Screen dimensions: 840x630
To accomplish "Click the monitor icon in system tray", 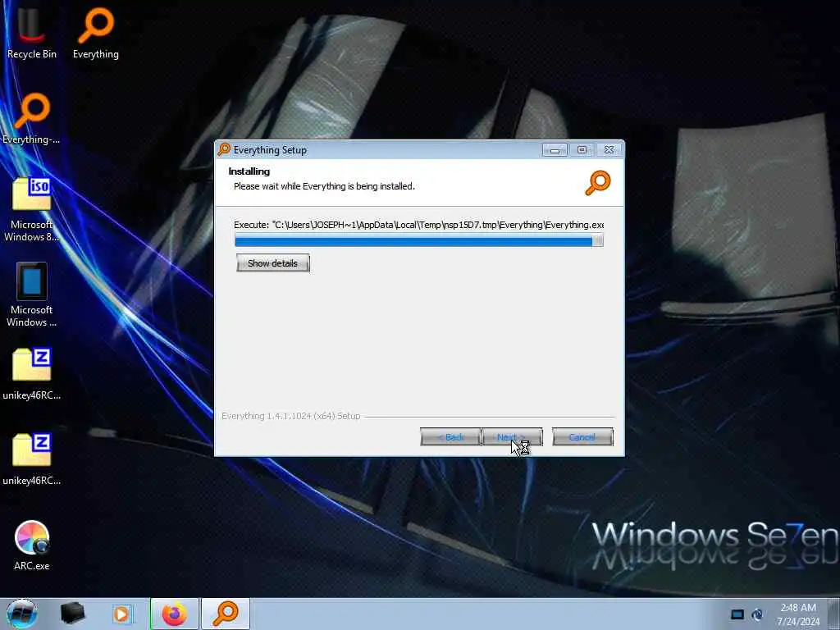I will click(737, 614).
